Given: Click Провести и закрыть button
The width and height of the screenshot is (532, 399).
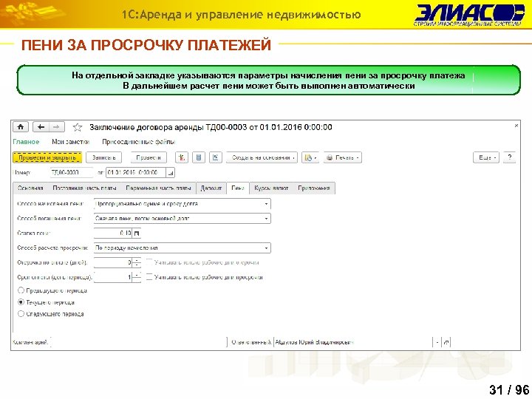Looking at the screenshot, I should pos(47,157).
